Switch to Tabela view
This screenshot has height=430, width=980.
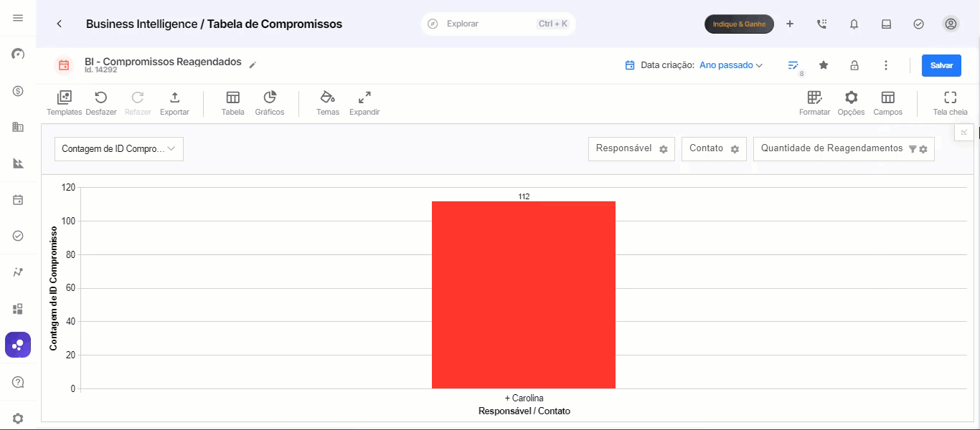[232, 97]
